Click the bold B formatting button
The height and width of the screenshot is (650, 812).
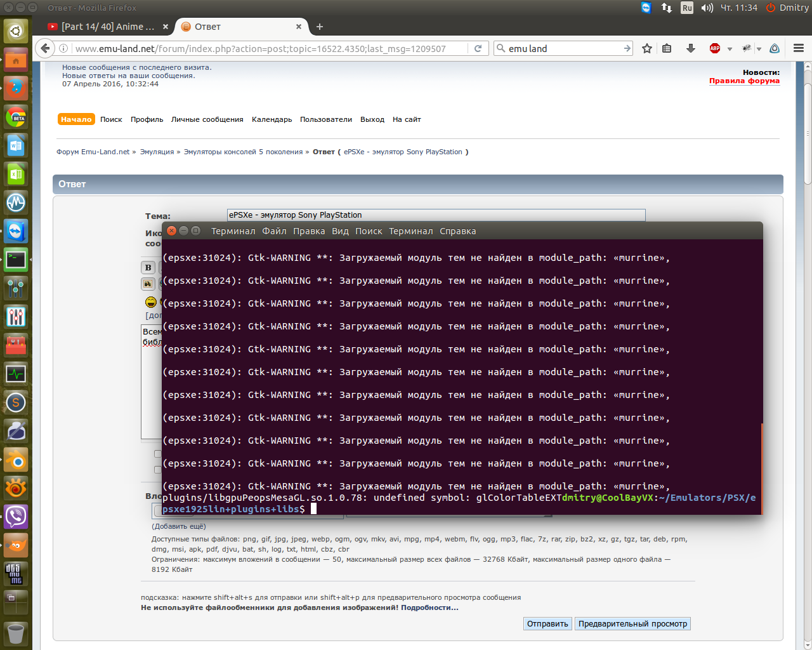pyautogui.click(x=148, y=267)
